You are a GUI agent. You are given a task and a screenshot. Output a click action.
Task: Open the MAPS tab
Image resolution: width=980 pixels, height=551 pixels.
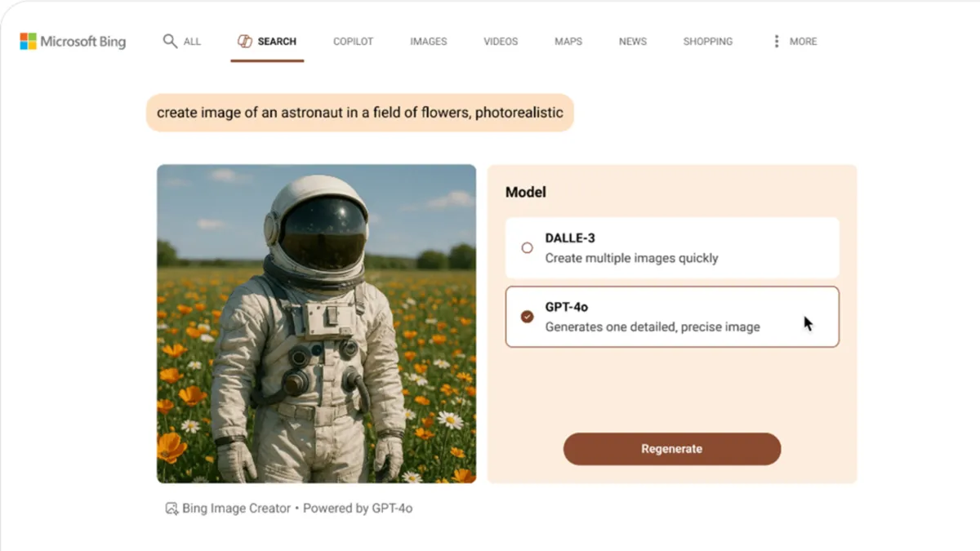click(x=568, y=42)
